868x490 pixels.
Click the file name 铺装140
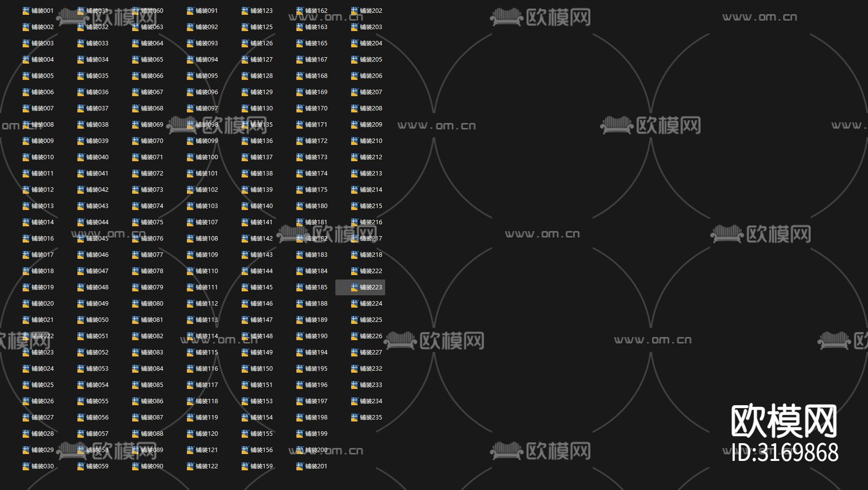pyautogui.click(x=262, y=206)
